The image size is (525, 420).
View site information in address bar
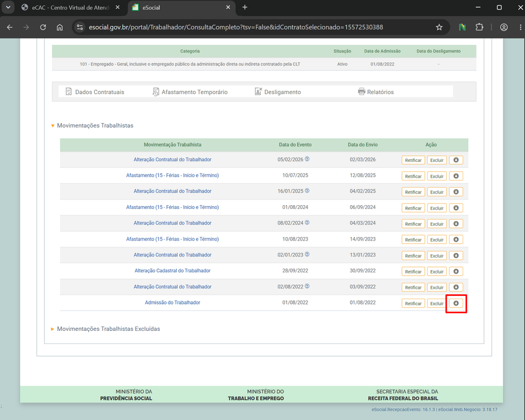(x=80, y=27)
